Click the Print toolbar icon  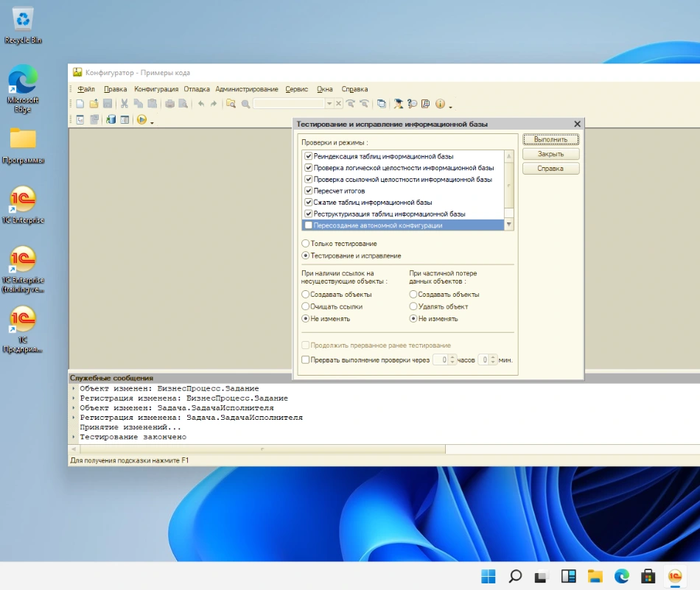[x=169, y=104]
